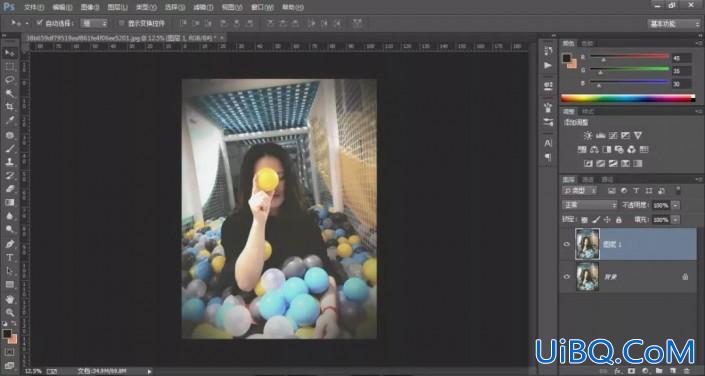Open the Window menu
Viewport: 705px width, 376px height.
[262, 7]
